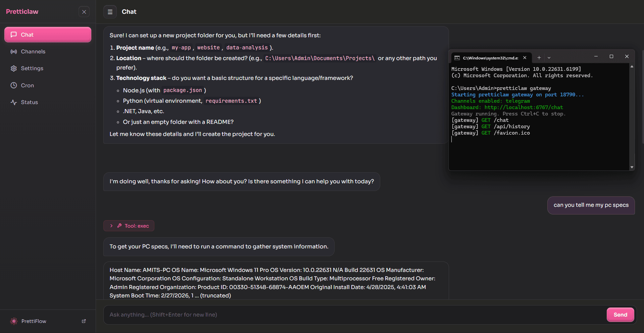Screen dimensions: 644x333
Task: Click the Status activity pulse icon
Action: 14,102
